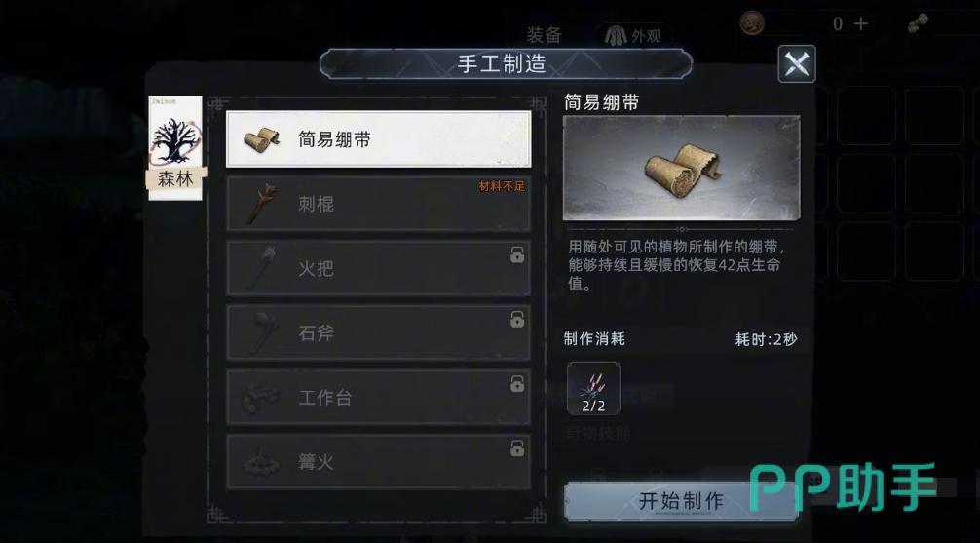
Task: Click the lock icon on 篝火 row
Action: tap(517, 447)
